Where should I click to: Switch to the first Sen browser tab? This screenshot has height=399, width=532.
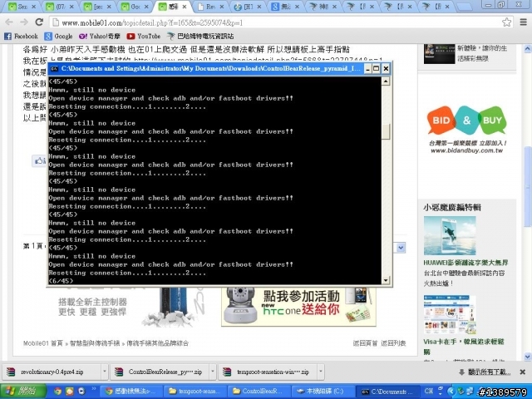click(22, 7)
